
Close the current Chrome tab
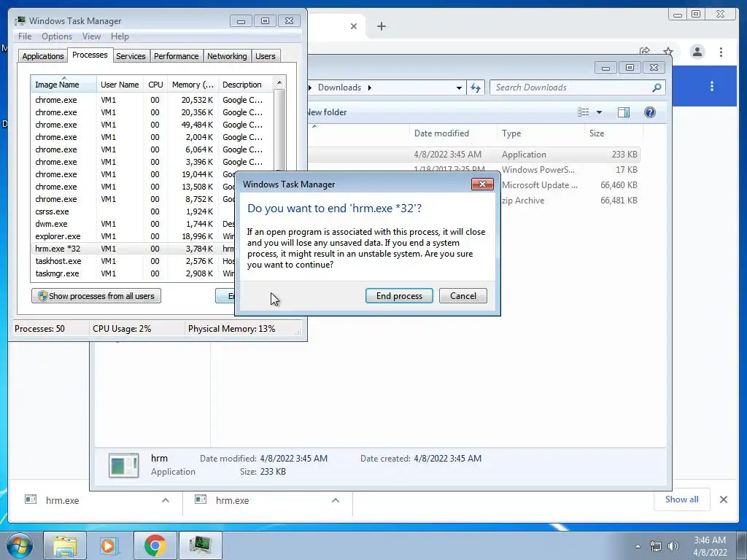[x=354, y=26]
